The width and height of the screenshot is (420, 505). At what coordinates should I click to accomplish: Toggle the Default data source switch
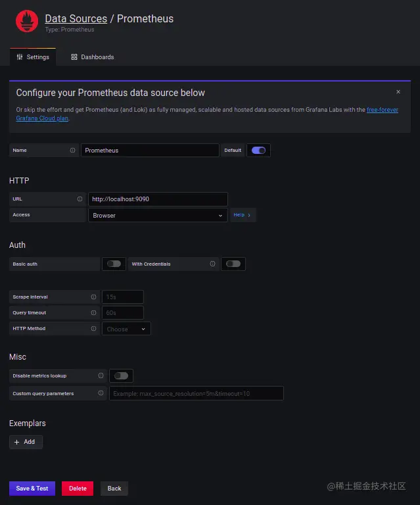tap(258, 151)
